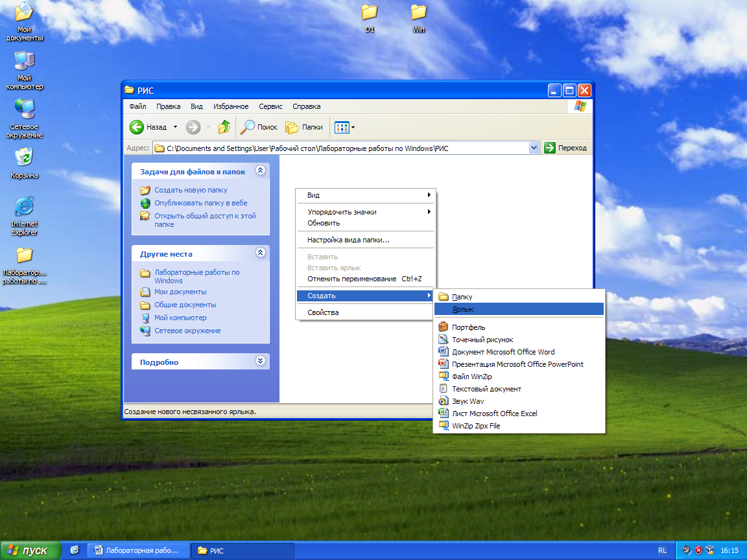Open the Файл menu
The width and height of the screenshot is (747, 560).
pyautogui.click(x=137, y=106)
